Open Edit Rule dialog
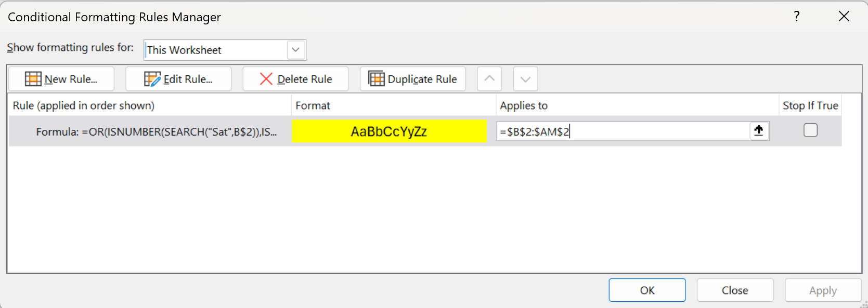868x308 pixels. (178, 79)
